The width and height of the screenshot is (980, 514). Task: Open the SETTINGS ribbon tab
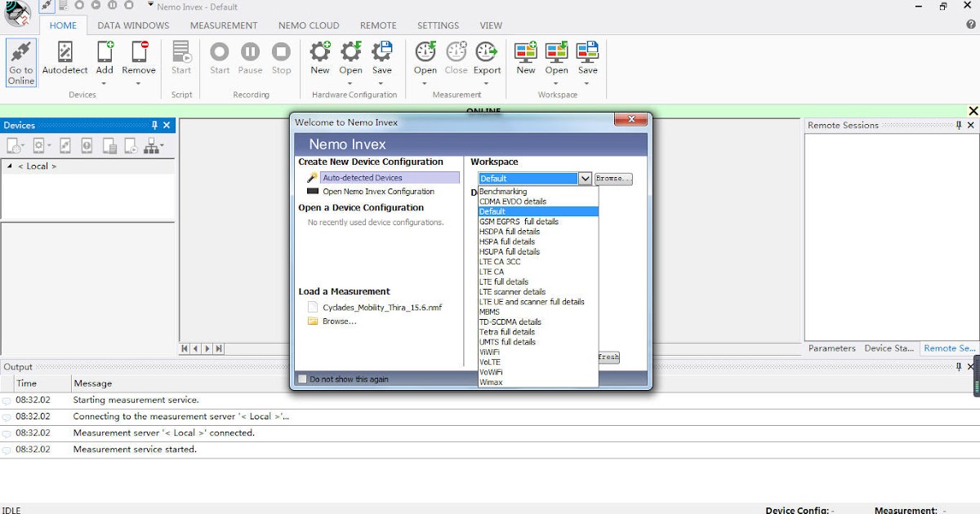(439, 25)
